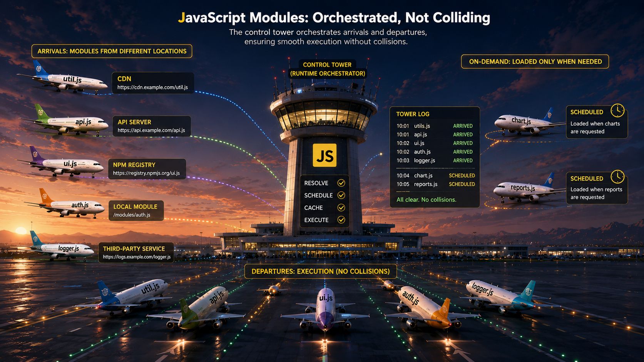Click the API SERVER heading
The image size is (644, 362).
134,122
